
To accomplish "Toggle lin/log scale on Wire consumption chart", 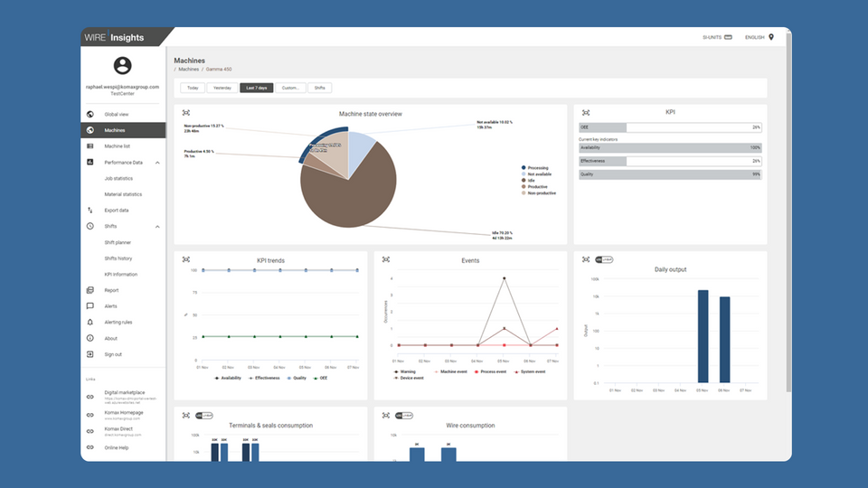I will pyautogui.click(x=404, y=415).
